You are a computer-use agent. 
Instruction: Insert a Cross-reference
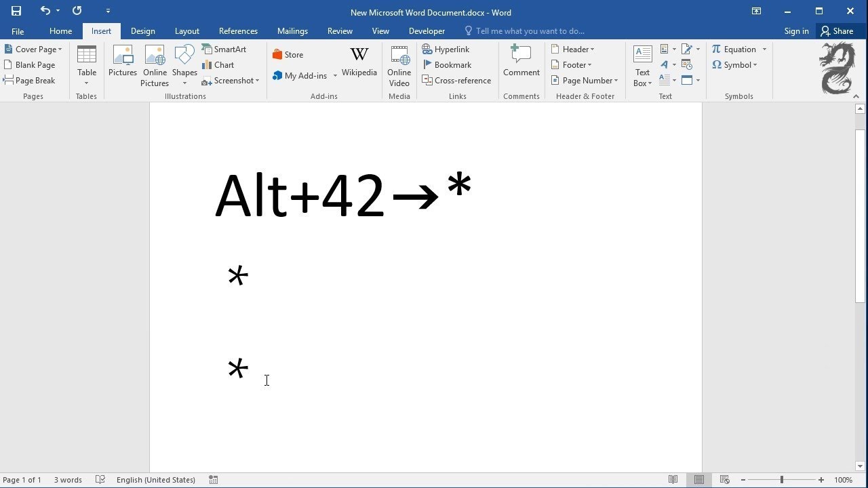pos(456,81)
